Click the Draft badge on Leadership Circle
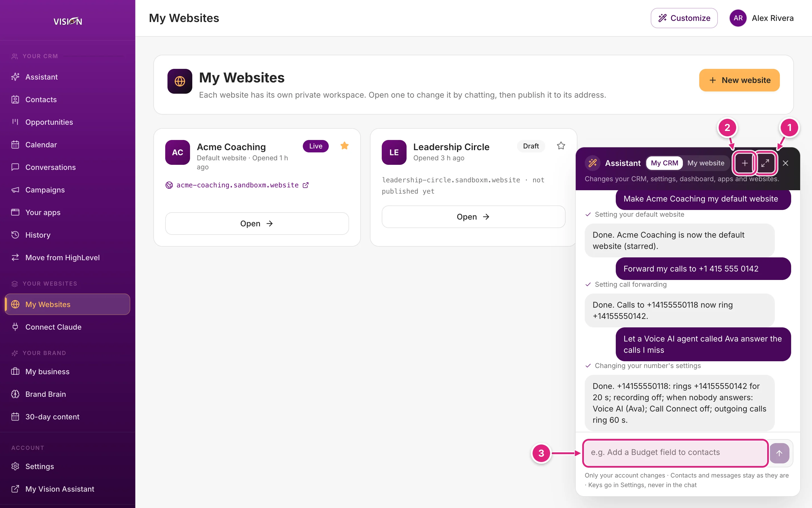This screenshot has width=812, height=508. point(531,146)
